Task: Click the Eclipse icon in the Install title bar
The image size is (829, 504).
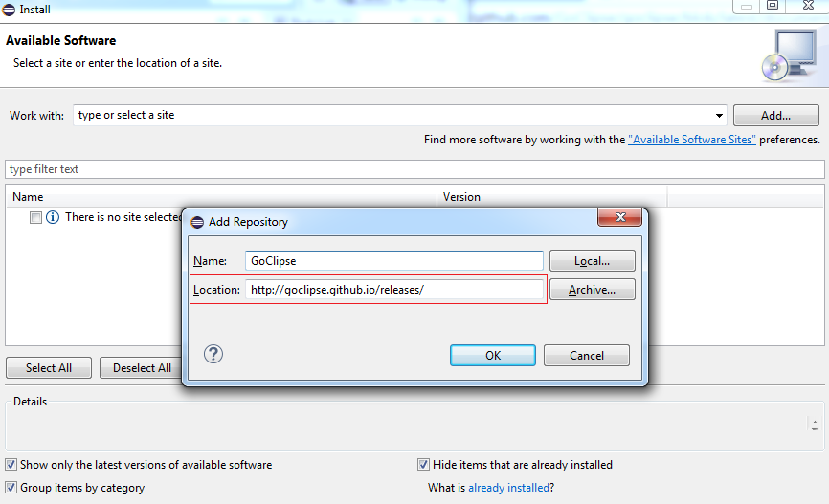Action: [9, 10]
